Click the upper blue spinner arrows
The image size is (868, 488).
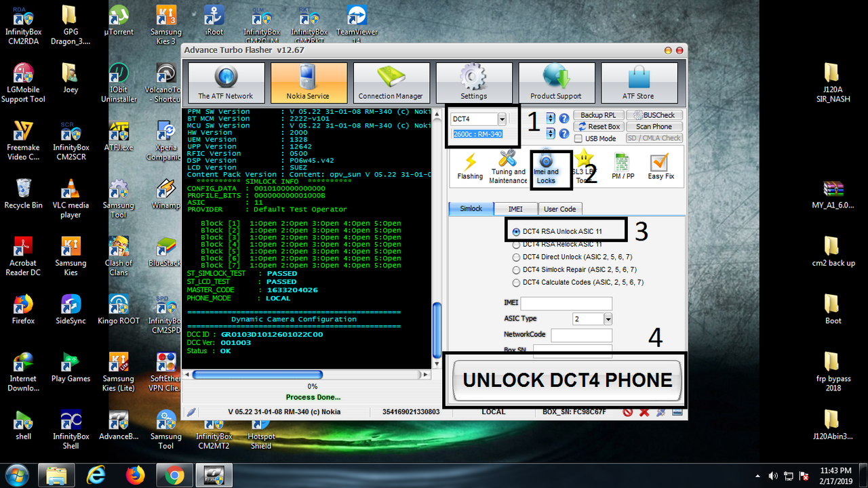pyautogui.click(x=551, y=119)
